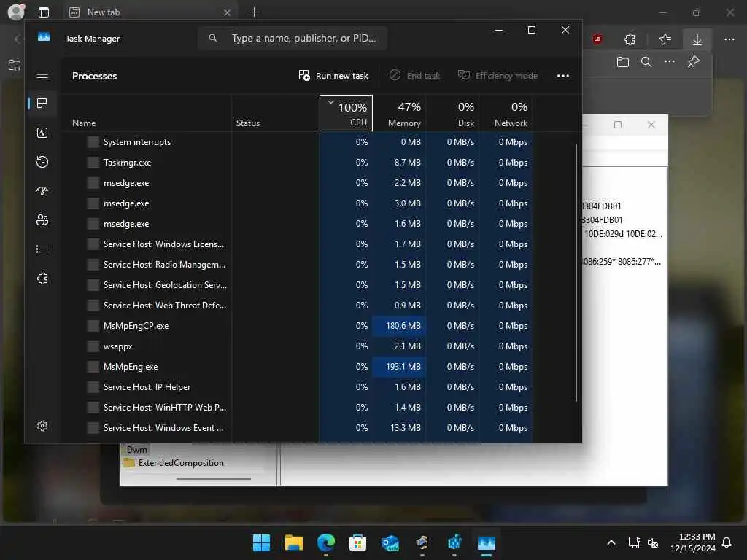Select the Processes page icon in sidebar
Screen dimensions: 747x560
pyautogui.click(x=42, y=104)
